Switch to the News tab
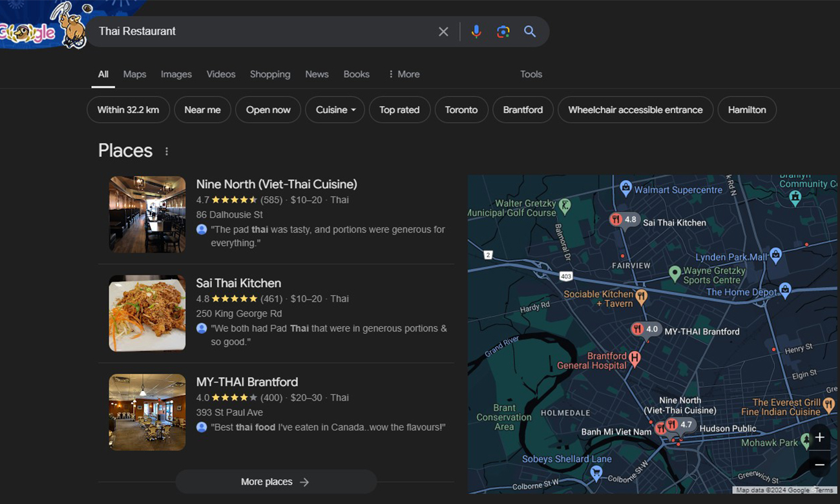The image size is (840, 504). (x=317, y=74)
